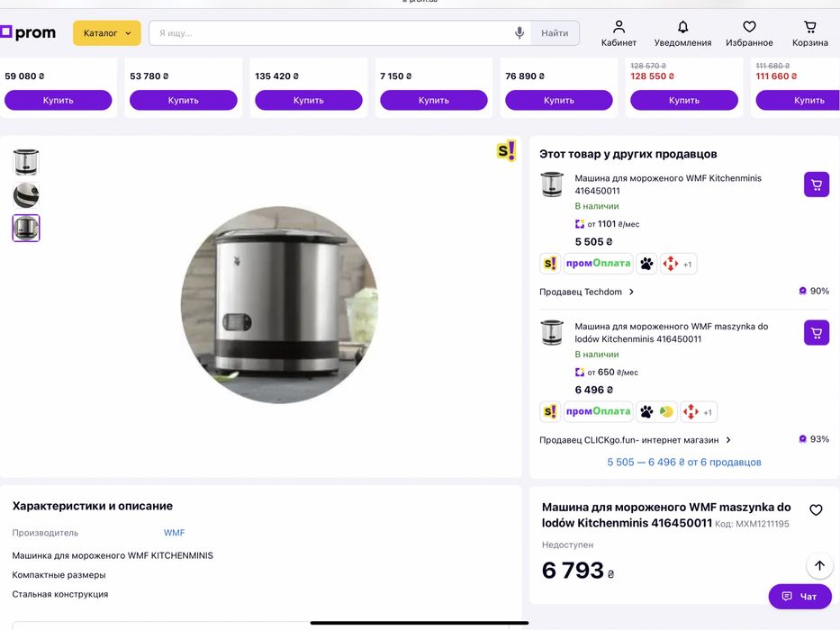Image resolution: width=840 pixels, height=630 pixels.
Task: Open Продавец CLICKgo.fun- интернет магазин page
Action: [x=636, y=440]
